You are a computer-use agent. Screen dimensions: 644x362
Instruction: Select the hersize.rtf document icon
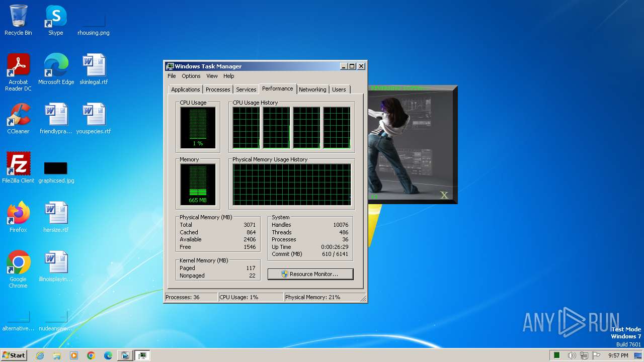click(56, 217)
